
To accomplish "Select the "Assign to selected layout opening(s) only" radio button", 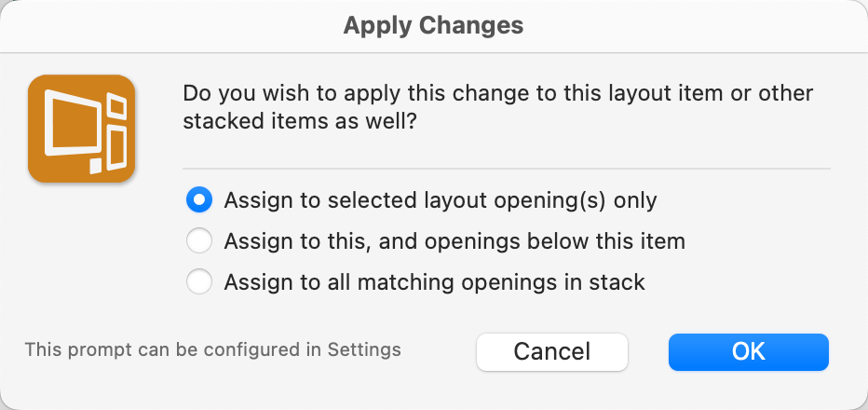I will pos(198,199).
